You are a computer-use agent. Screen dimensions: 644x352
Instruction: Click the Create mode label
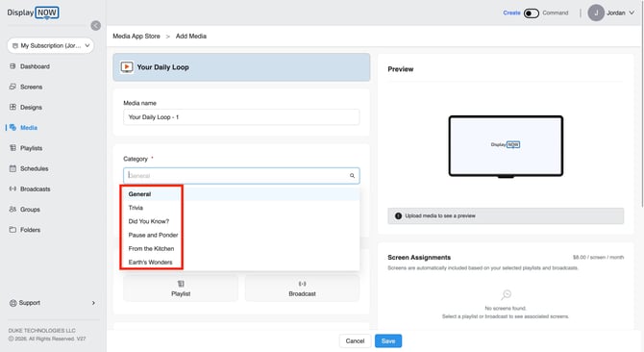pyautogui.click(x=511, y=13)
